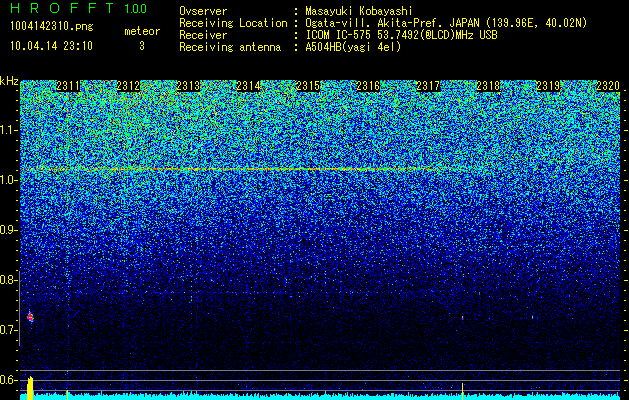629x400 pixels.
Task: Click the ICOM IC-575 53.7492 MHz USB text
Action: [x=401, y=35]
